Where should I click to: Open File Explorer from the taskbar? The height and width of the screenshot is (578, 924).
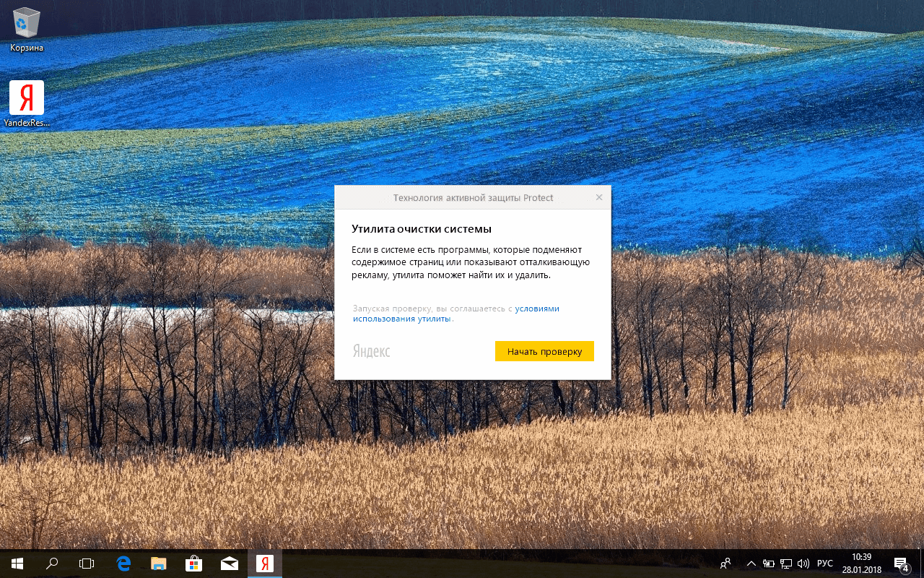(159, 564)
